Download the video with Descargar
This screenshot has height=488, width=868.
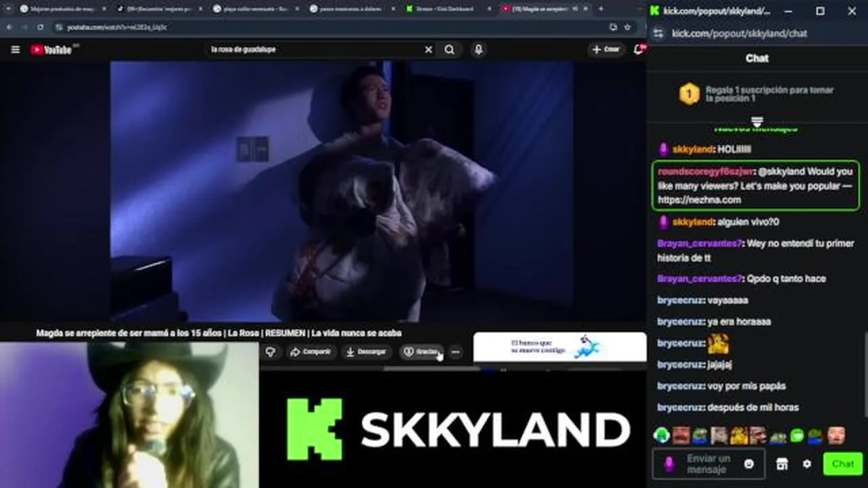coord(366,352)
